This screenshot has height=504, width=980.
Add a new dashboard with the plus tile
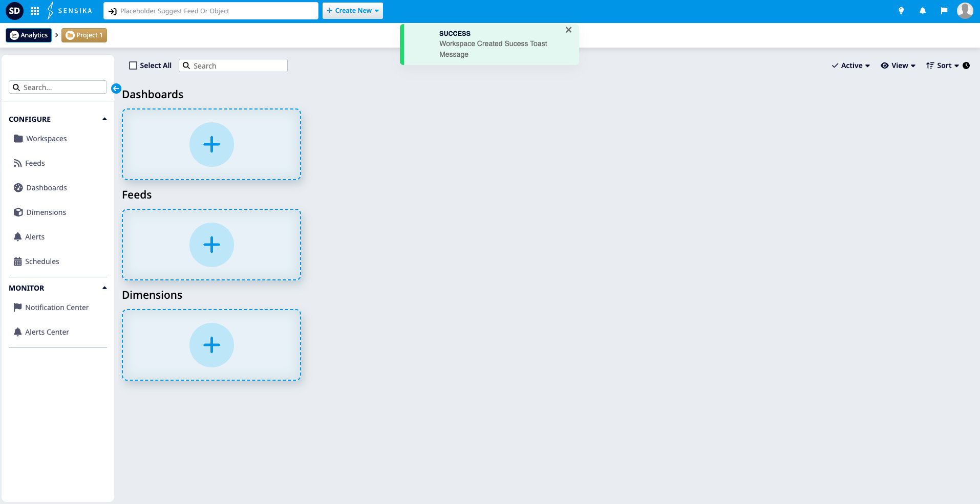click(211, 144)
